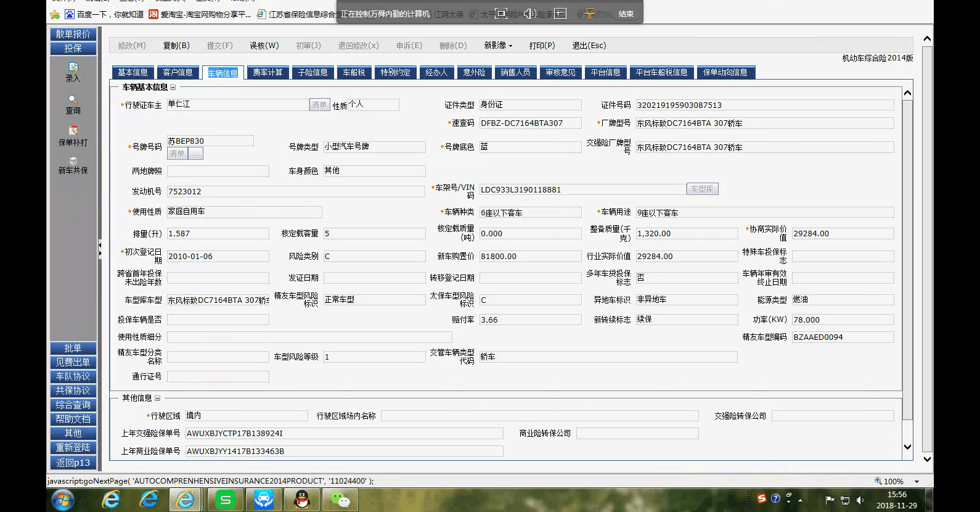Open the 保单补打 reprint icon
Screen dimensions: 980x512
[73, 131]
